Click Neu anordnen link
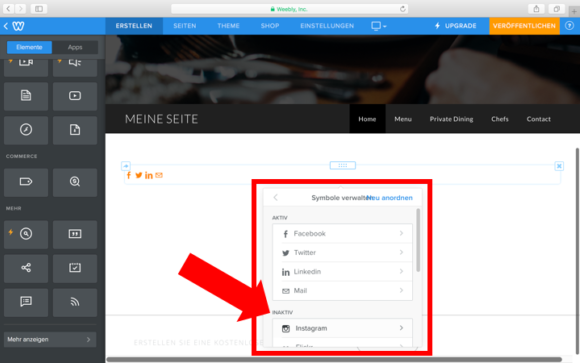The width and height of the screenshot is (580, 363). [390, 198]
